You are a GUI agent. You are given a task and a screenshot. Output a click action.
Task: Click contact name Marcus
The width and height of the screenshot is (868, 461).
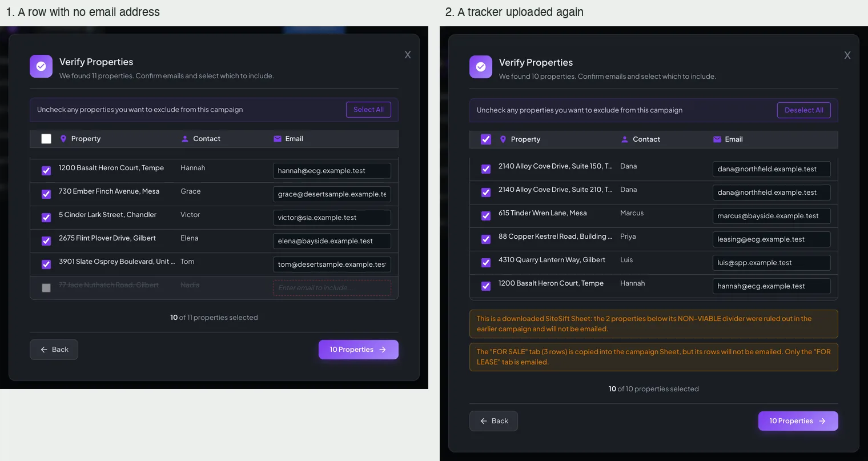(x=632, y=213)
